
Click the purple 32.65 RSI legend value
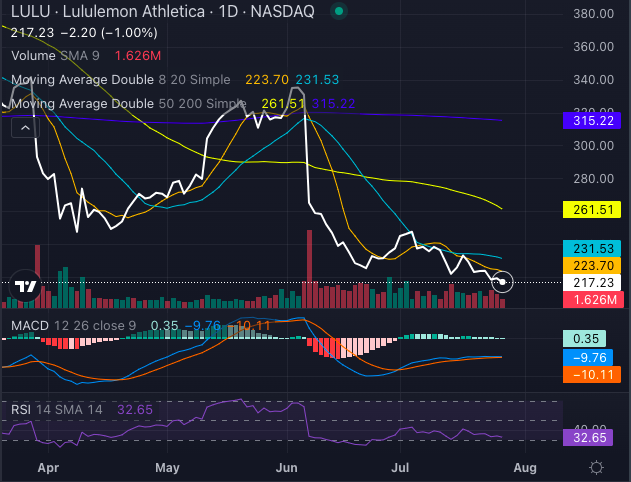click(x=135, y=410)
